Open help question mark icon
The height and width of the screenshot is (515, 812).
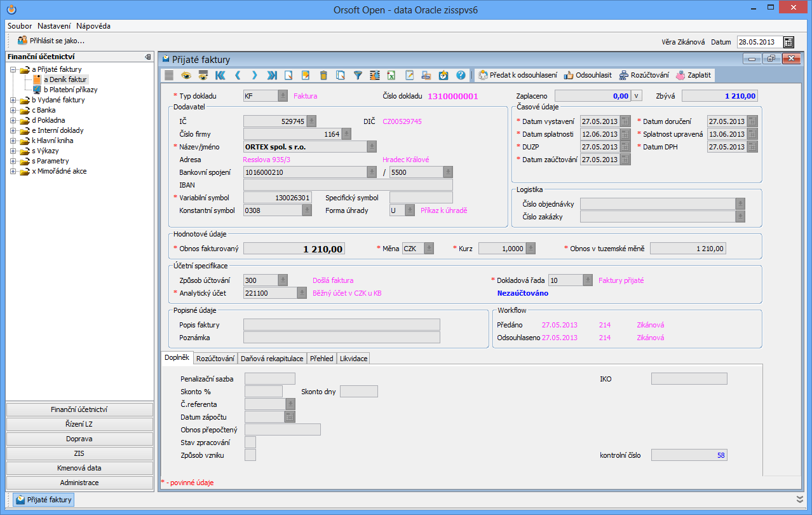[461, 75]
